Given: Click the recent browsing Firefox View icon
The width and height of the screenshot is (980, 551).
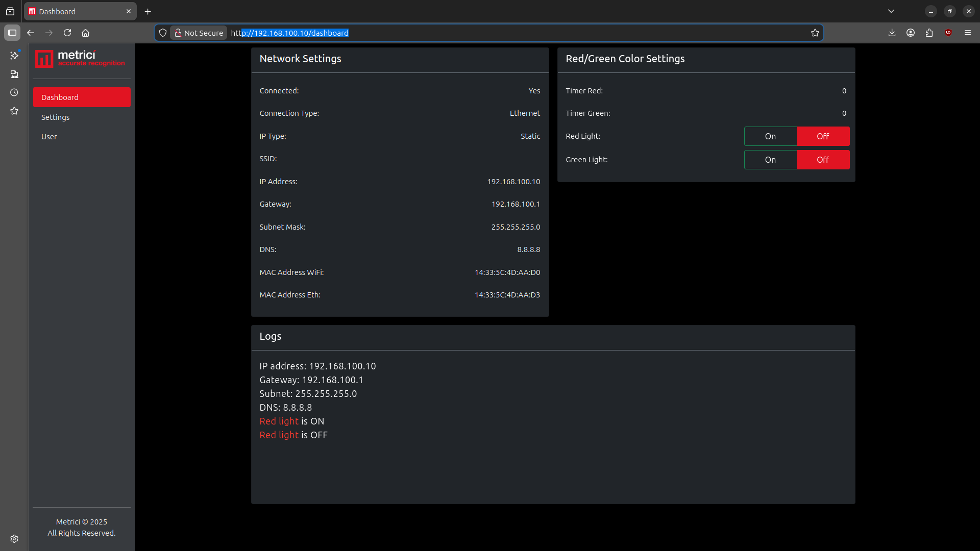Looking at the screenshot, I should pos(10,11).
